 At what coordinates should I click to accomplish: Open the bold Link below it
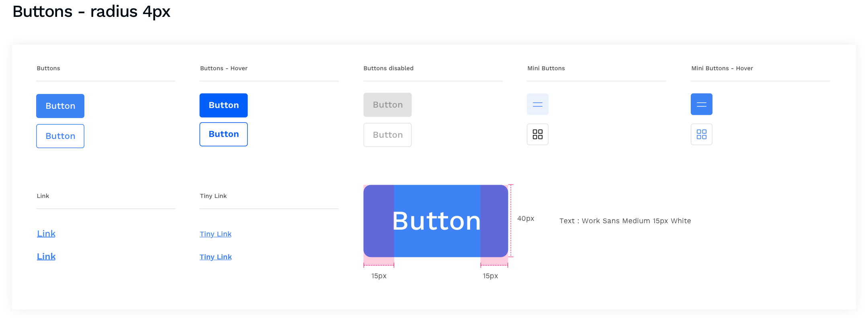coord(46,257)
